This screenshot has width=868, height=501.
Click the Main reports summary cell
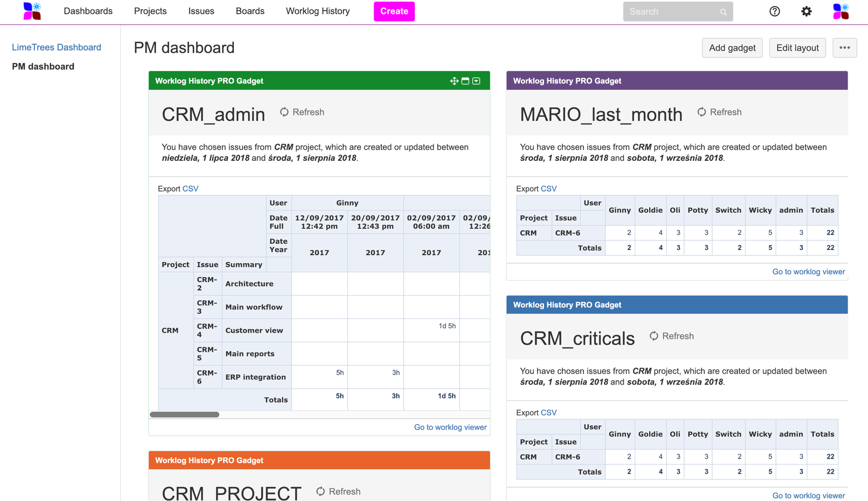click(257, 354)
